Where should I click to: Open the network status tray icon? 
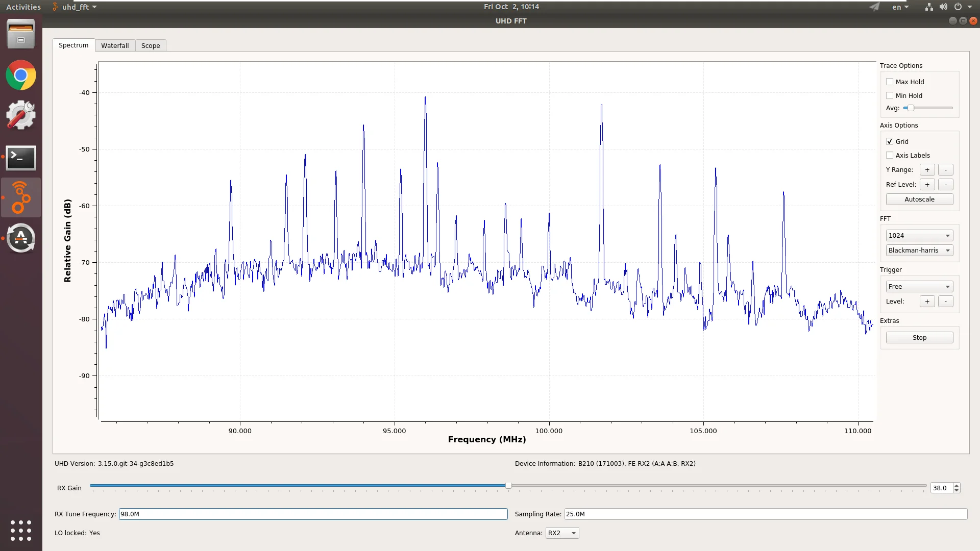coord(929,7)
